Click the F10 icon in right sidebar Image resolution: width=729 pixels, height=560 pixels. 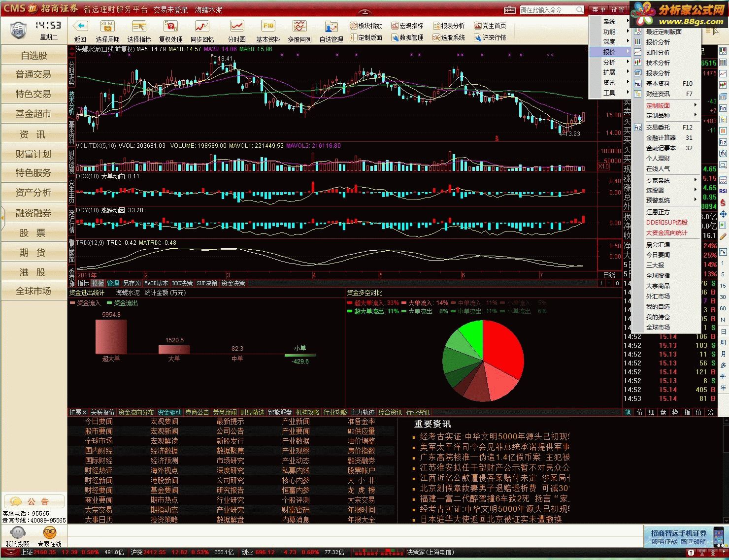(723, 108)
